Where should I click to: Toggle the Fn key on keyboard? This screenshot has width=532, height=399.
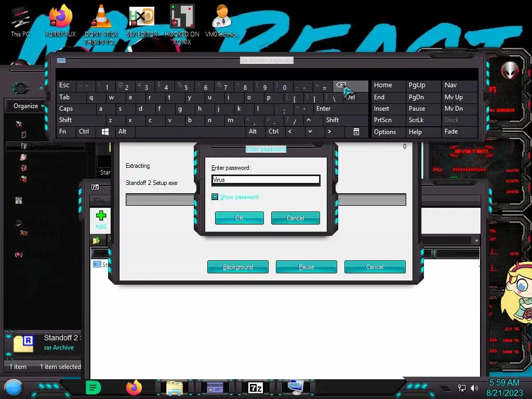point(66,131)
